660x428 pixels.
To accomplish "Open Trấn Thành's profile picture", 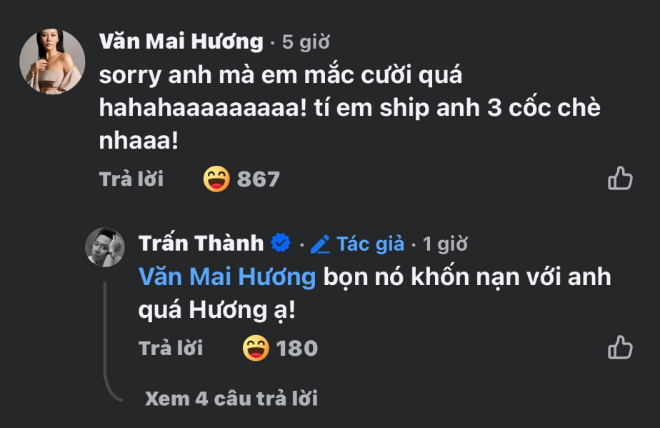I will pos(108,247).
